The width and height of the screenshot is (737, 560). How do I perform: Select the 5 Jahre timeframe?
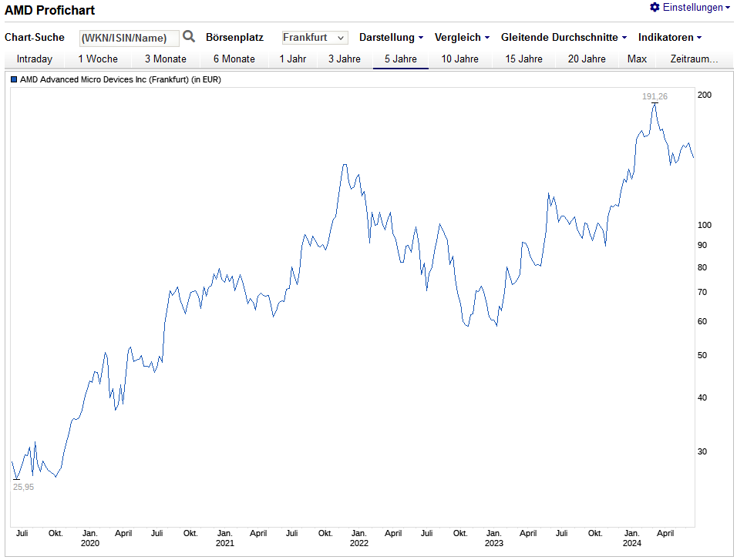point(400,59)
